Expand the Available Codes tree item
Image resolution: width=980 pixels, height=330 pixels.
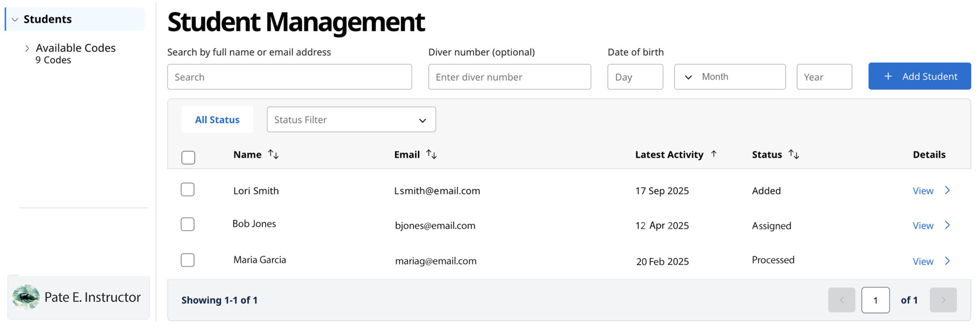27,48
